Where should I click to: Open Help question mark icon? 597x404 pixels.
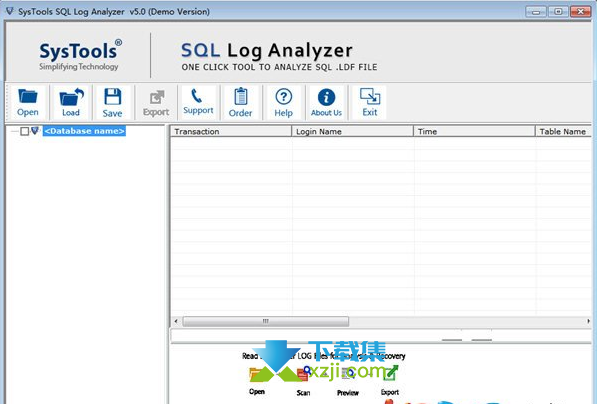[x=284, y=97]
